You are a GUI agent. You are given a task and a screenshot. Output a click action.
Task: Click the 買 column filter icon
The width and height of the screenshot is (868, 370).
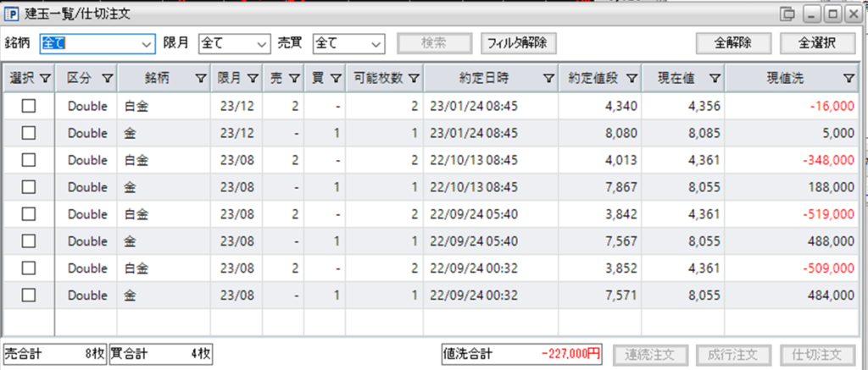pos(336,79)
